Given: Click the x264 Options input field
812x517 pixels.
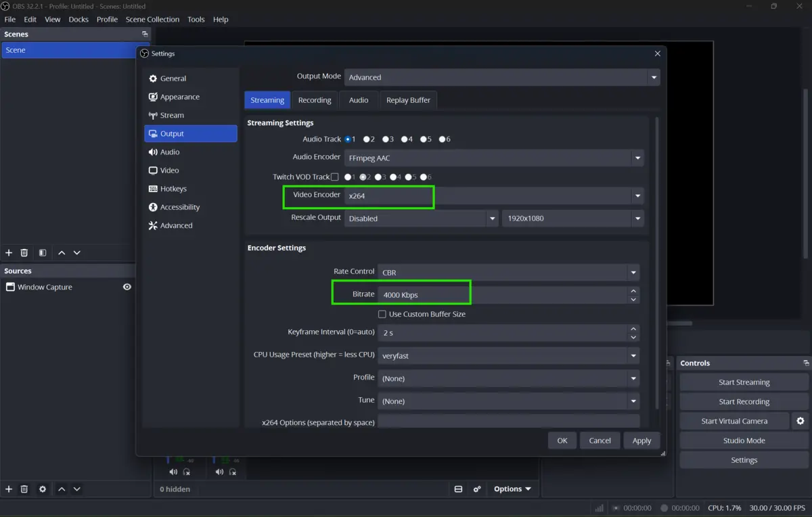Looking at the screenshot, I should point(508,422).
